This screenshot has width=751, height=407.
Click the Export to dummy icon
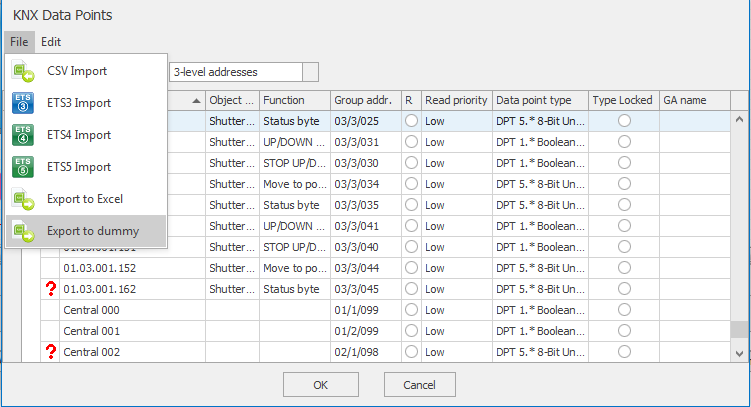tap(23, 231)
